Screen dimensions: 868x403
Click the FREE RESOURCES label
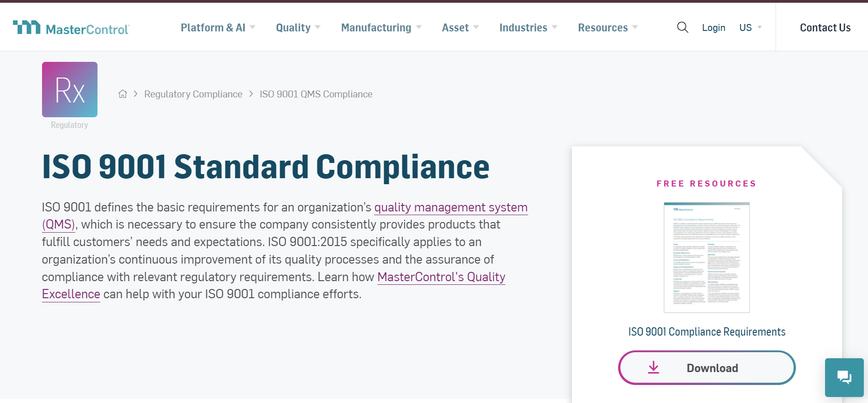(707, 184)
